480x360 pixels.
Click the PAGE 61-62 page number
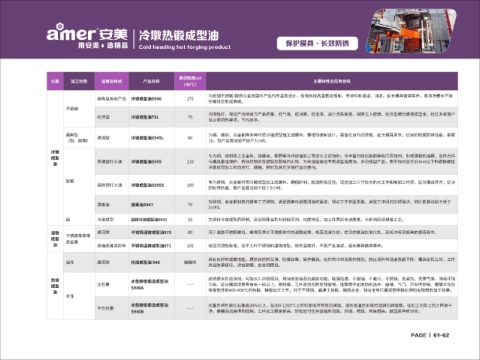(430, 335)
